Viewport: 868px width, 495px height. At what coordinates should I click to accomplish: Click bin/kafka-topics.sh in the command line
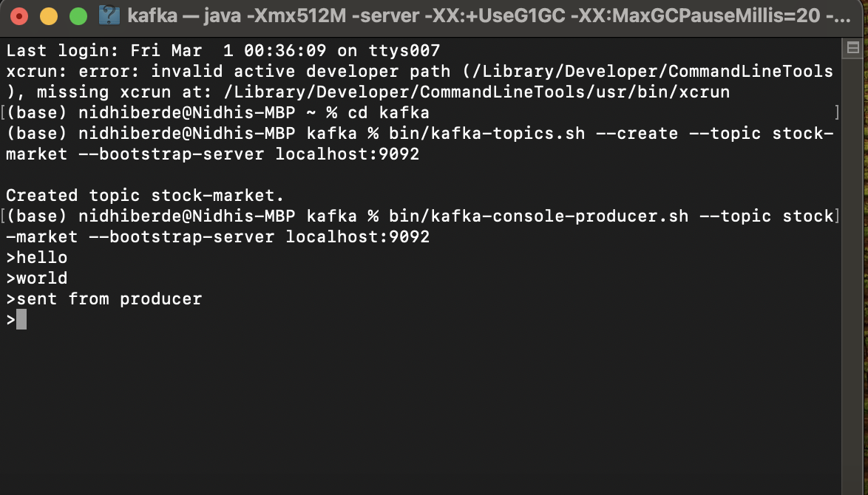(x=487, y=133)
